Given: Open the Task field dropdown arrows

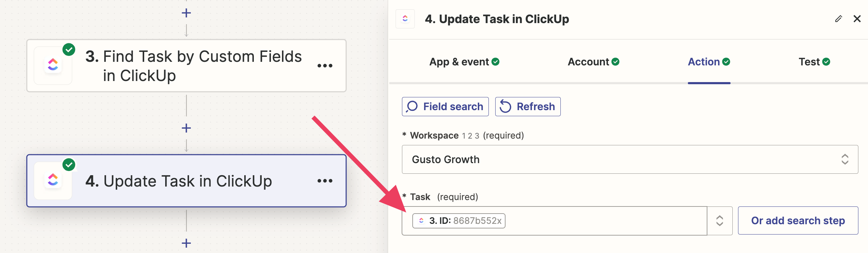Looking at the screenshot, I should pyautogui.click(x=720, y=221).
